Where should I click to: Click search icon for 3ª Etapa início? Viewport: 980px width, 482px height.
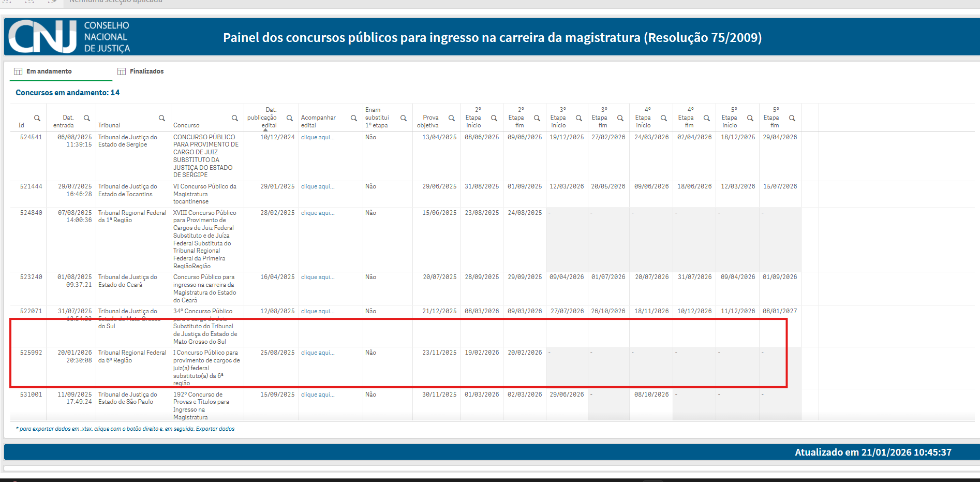579,118
